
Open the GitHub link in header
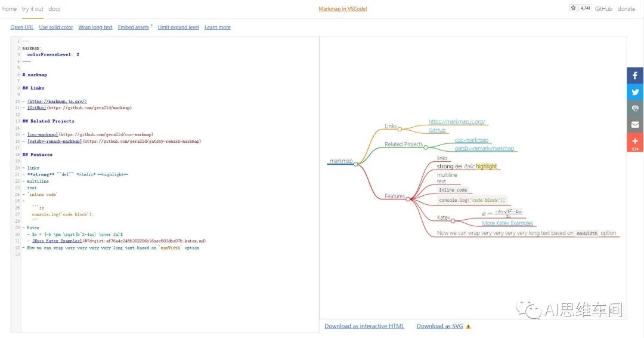603,8
